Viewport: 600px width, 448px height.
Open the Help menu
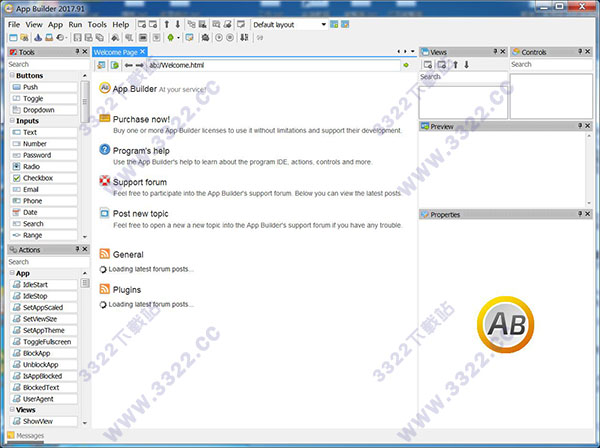121,24
